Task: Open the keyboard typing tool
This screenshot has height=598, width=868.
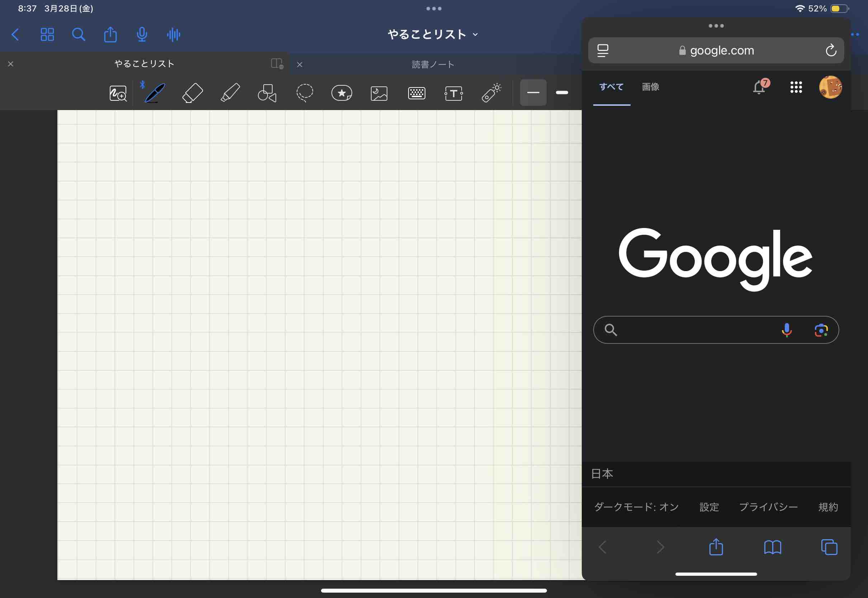Action: (416, 93)
